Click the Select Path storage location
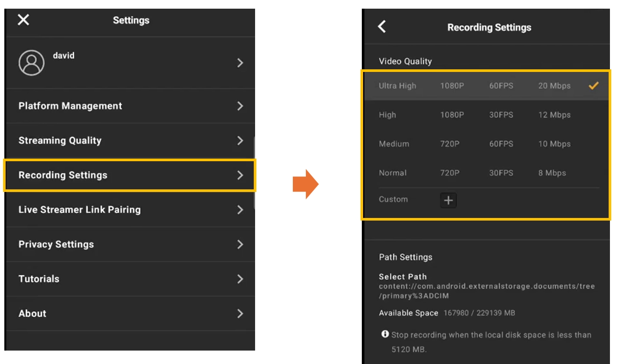This screenshot has width=626, height=364. click(486, 286)
